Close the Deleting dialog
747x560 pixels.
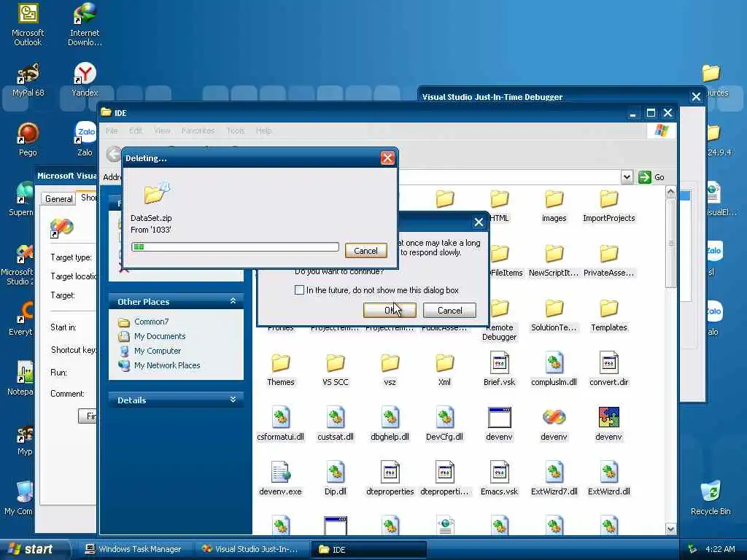click(387, 158)
